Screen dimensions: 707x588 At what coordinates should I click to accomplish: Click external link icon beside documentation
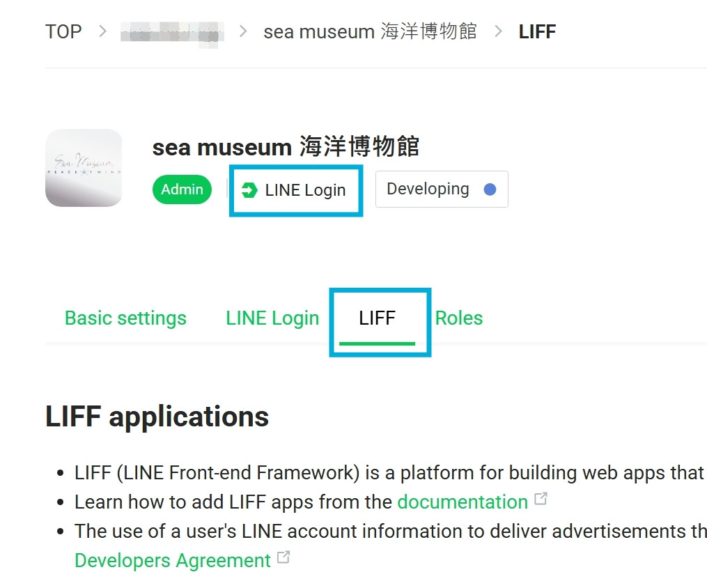tap(541, 500)
